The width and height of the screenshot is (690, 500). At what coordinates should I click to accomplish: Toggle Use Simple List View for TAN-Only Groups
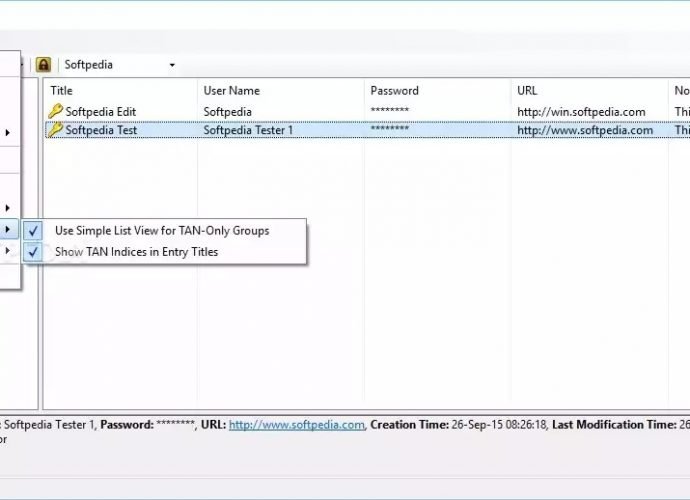162,231
